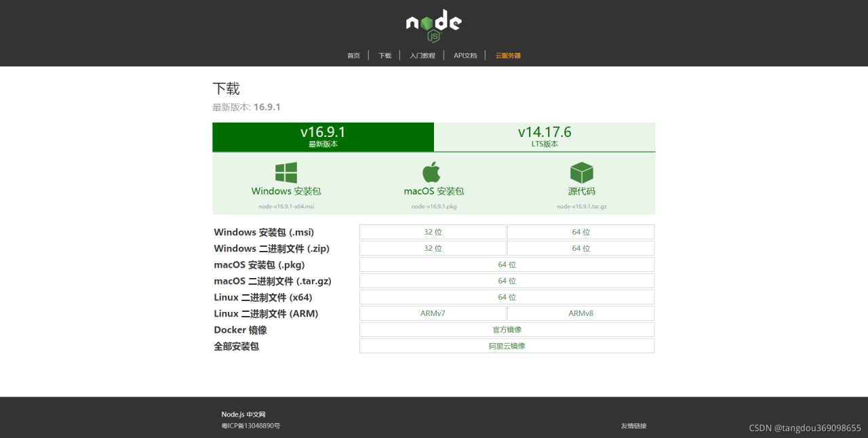Open Node.js 中文网 footer link
868x438 pixels.
(243, 414)
